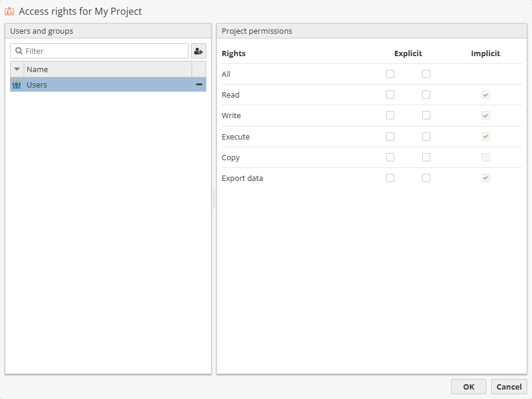Check the Explicit box for Copy permission
The height and width of the screenshot is (399, 532).
coord(390,157)
